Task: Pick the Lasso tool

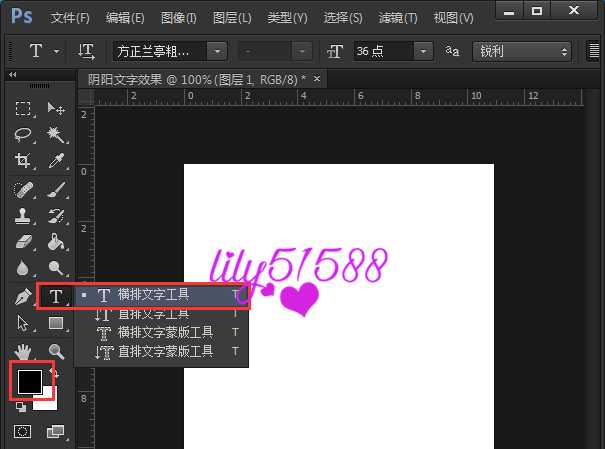Action: click(x=24, y=135)
